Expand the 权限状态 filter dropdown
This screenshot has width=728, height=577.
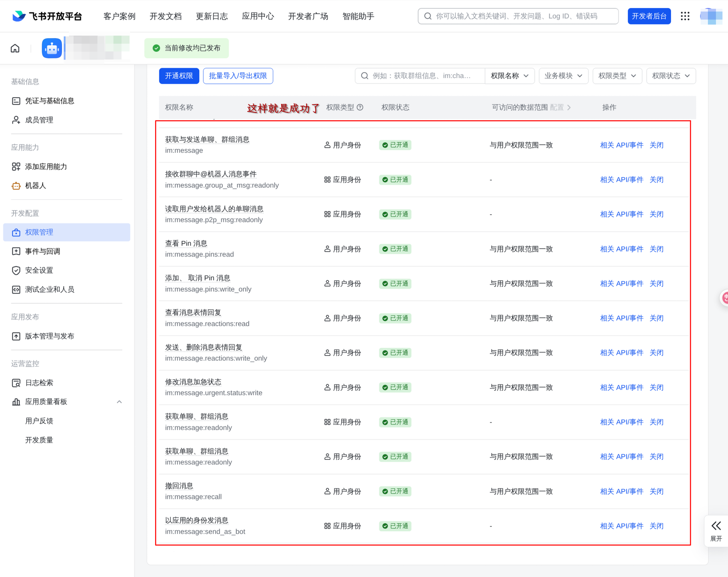point(671,76)
